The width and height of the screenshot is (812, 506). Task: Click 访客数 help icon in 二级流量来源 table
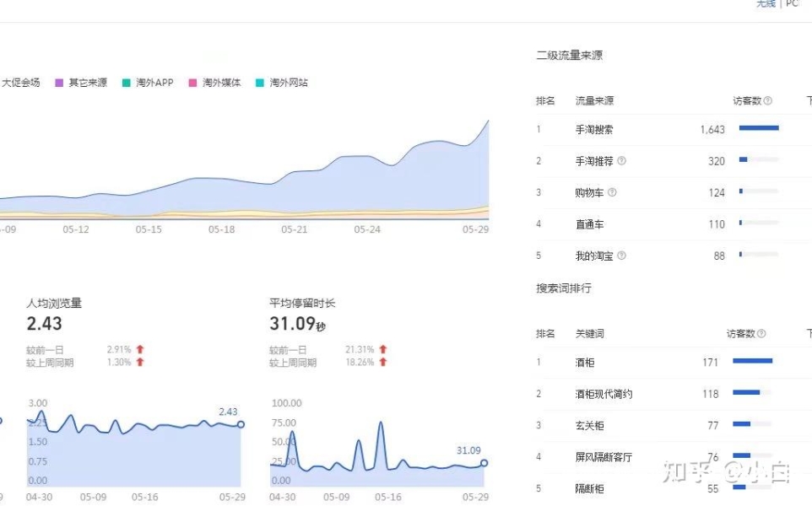(768, 101)
